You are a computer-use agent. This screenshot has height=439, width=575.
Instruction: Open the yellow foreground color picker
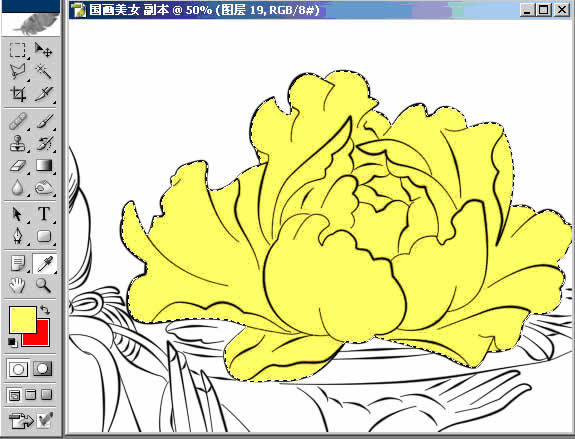pos(23,320)
